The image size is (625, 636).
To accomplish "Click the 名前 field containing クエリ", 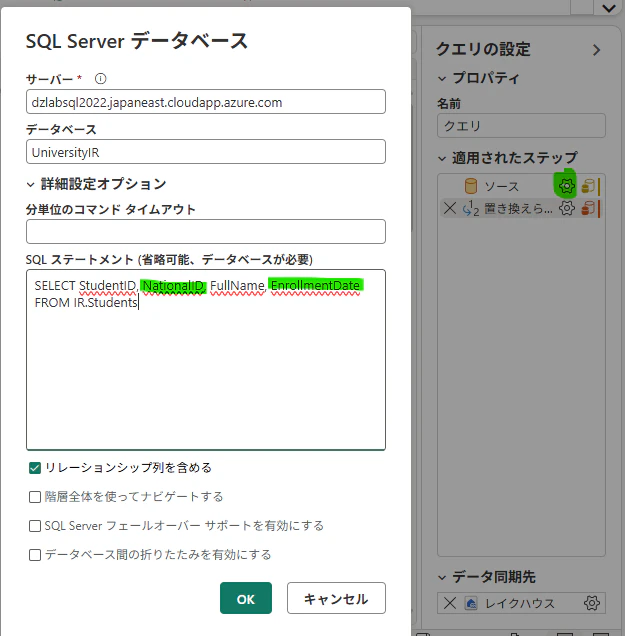I will point(521,126).
